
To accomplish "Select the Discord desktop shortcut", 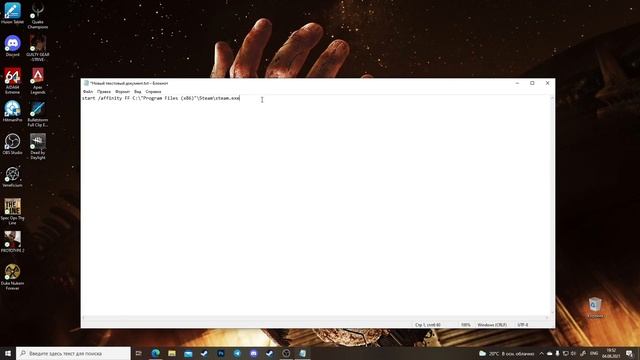I will coord(12,46).
